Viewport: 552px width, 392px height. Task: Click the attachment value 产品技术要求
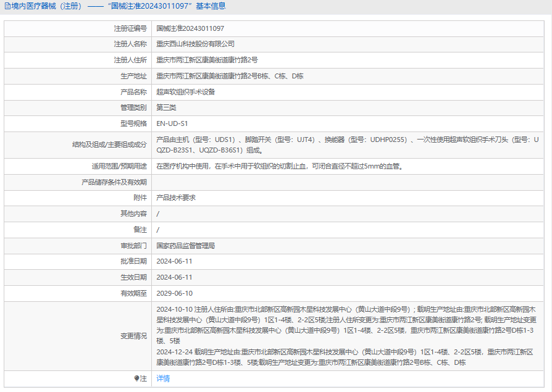pos(176,198)
